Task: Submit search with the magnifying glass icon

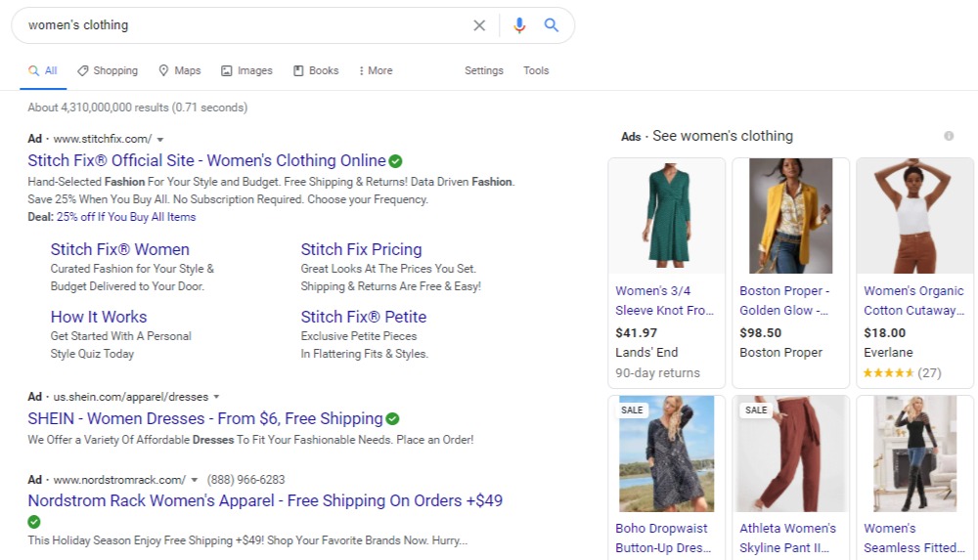Action: [552, 25]
